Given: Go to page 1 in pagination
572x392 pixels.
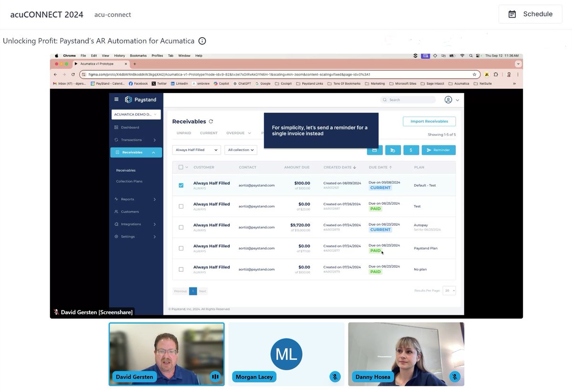Looking at the screenshot, I should tap(193, 291).
